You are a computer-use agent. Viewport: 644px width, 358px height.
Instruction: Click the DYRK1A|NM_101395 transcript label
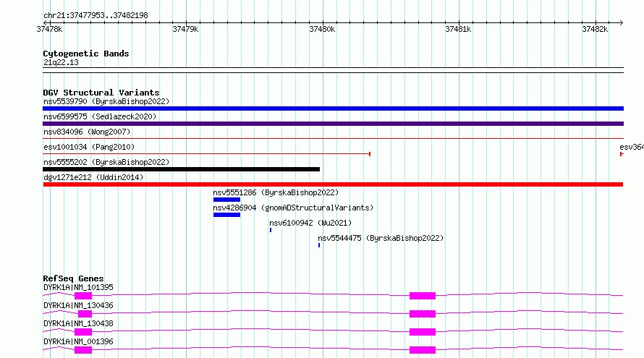click(x=78, y=287)
